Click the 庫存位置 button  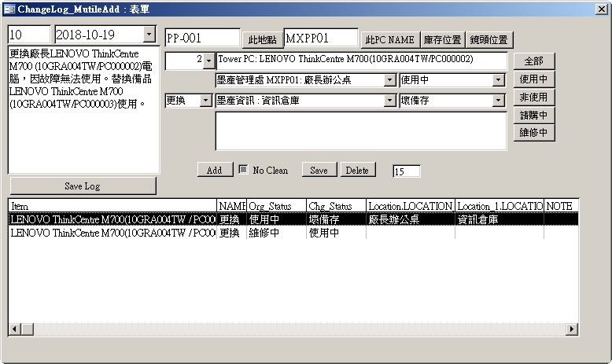pos(443,40)
